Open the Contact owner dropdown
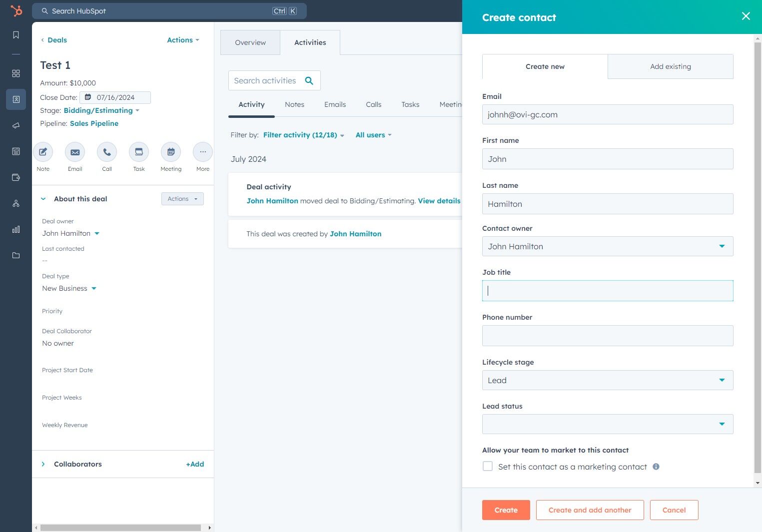762x532 pixels. tap(608, 246)
